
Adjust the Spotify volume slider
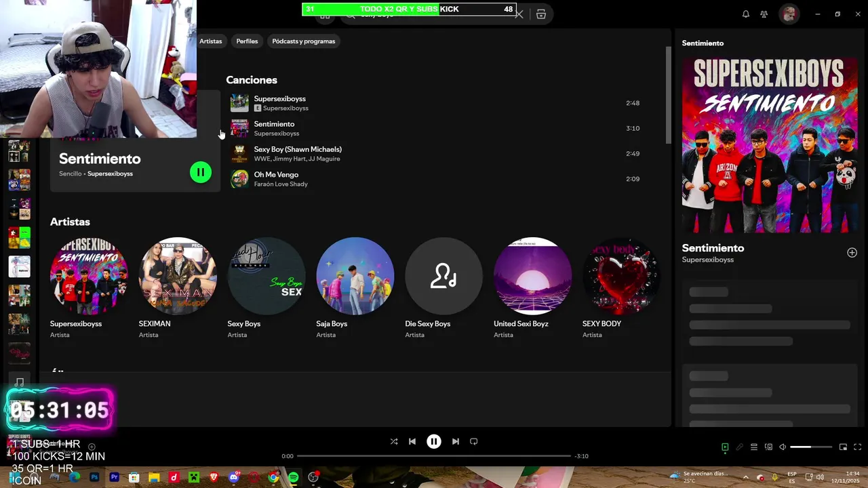click(x=811, y=447)
